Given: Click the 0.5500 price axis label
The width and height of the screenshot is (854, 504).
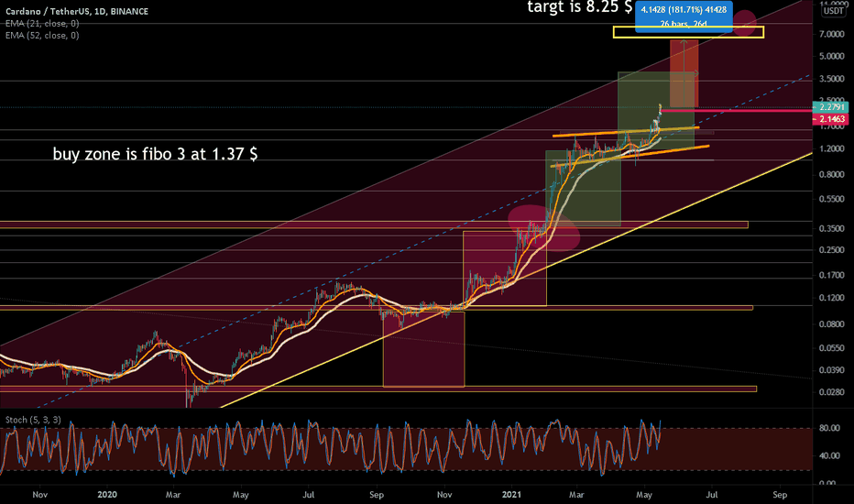Looking at the screenshot, I should [831, 200].
